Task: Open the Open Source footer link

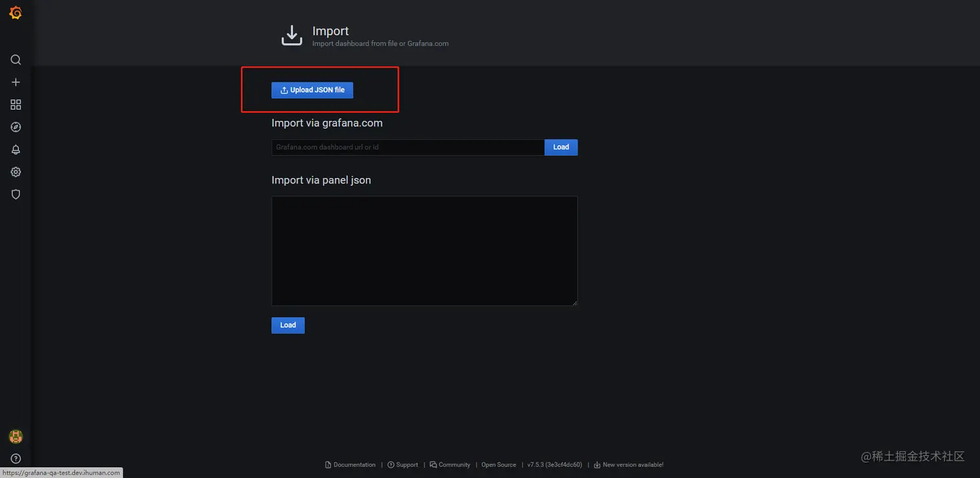Action: point(498,464)
